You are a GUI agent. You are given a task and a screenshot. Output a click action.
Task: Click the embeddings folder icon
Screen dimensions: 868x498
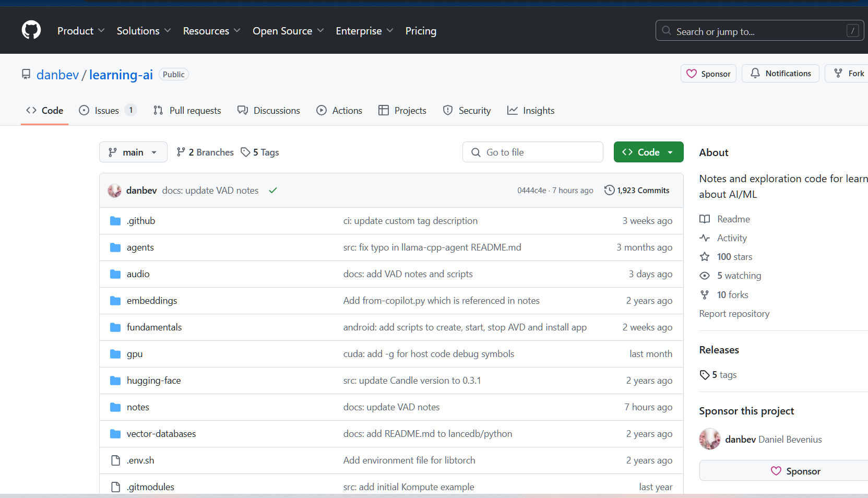pyautogui.click(x=115, y=301)
